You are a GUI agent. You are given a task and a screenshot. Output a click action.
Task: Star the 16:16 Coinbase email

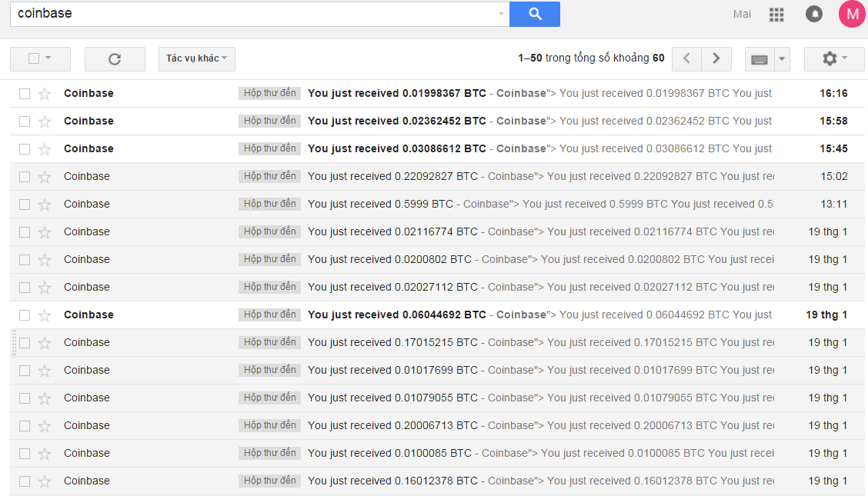point(45,94)
